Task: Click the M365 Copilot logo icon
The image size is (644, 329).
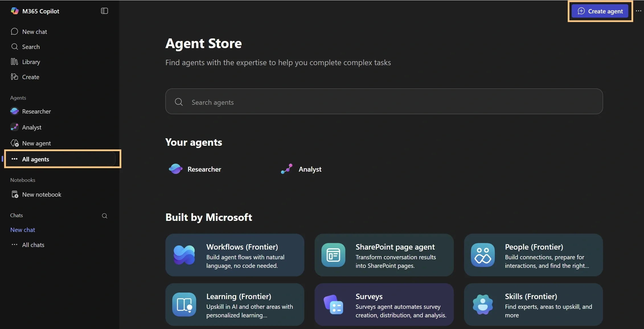Action: point(15,11)
